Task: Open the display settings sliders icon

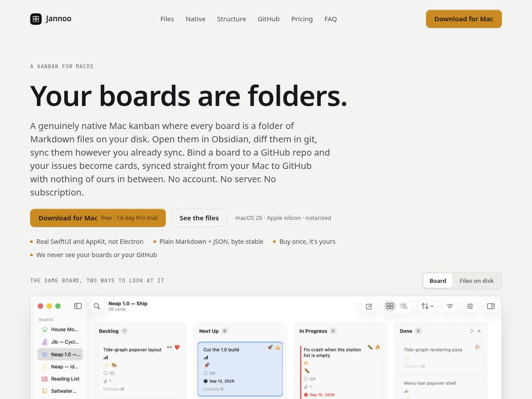Action: coord(470,306)
